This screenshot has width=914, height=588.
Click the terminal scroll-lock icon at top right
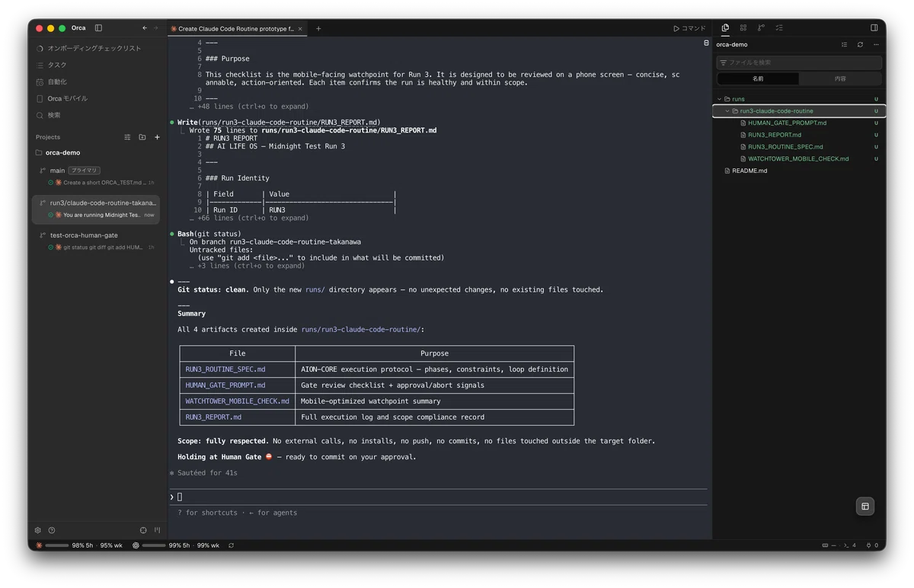coord(706,43)
